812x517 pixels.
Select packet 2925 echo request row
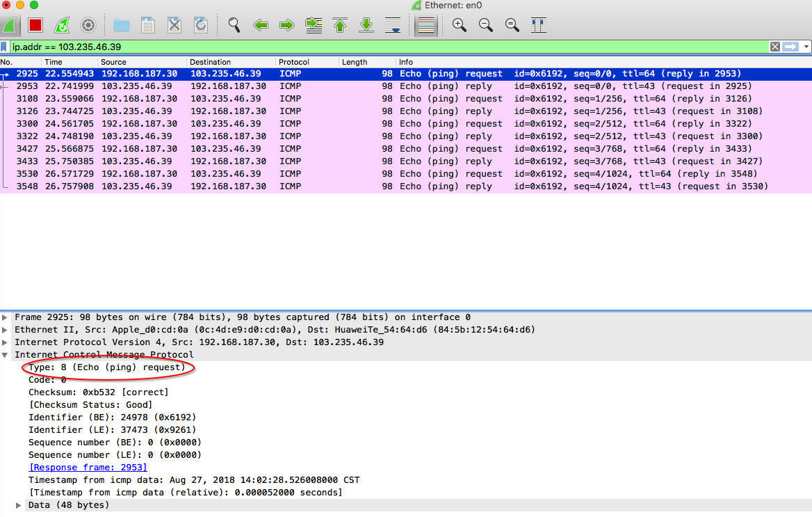406,74
